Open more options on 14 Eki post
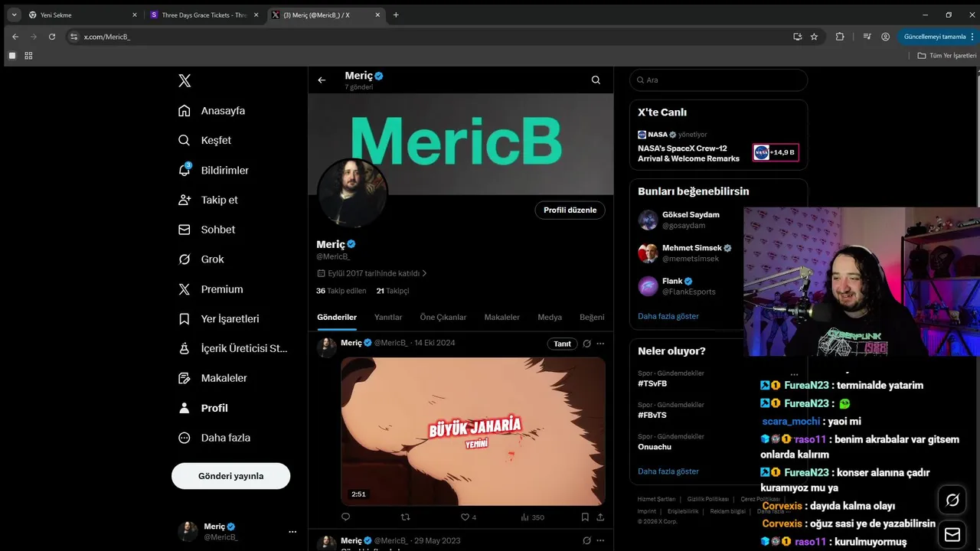This screenshot has height=551, width=980. click(600, 344)
